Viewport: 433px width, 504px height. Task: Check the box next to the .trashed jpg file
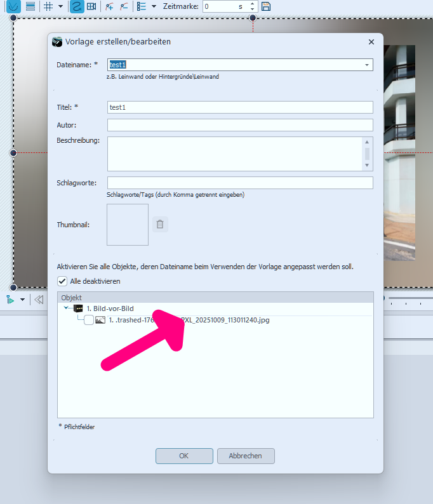pyautogui.click(x=89, y=320)
